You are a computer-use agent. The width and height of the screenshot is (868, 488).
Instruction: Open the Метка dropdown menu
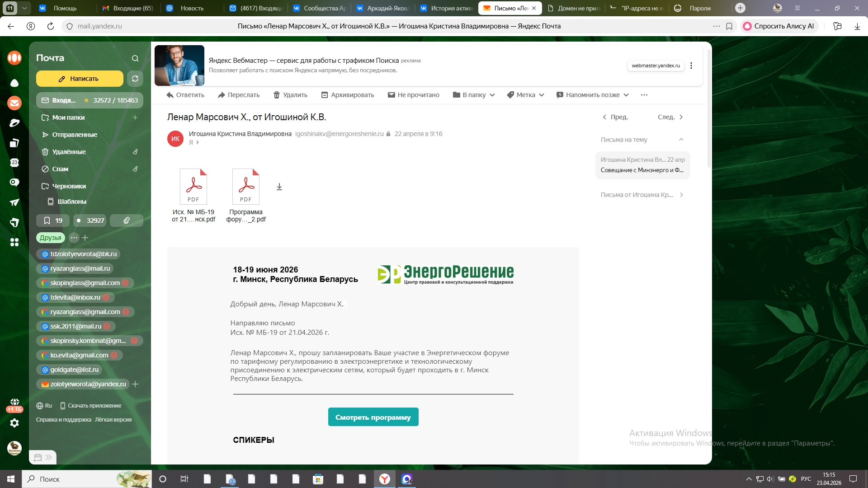click(x=525, y=95)
